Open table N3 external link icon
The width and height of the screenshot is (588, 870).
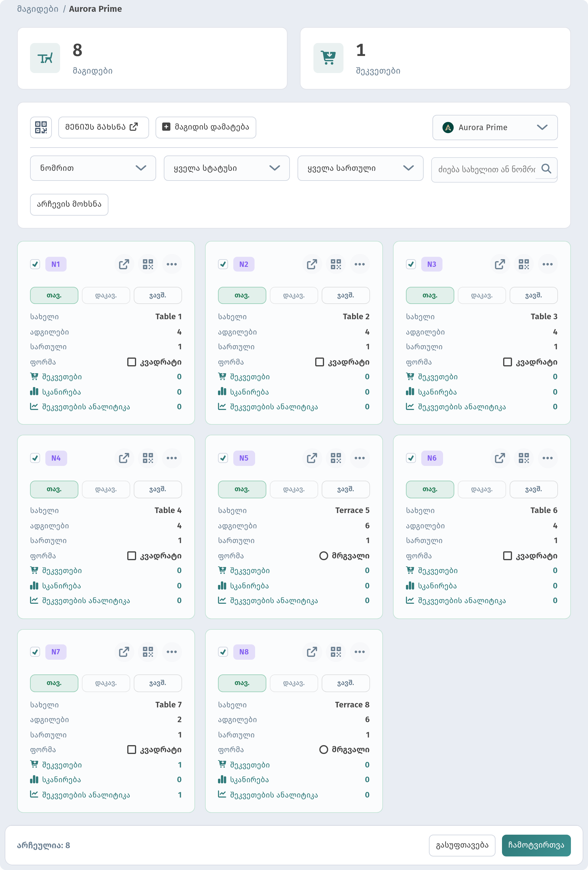click(x=500, y=264)
